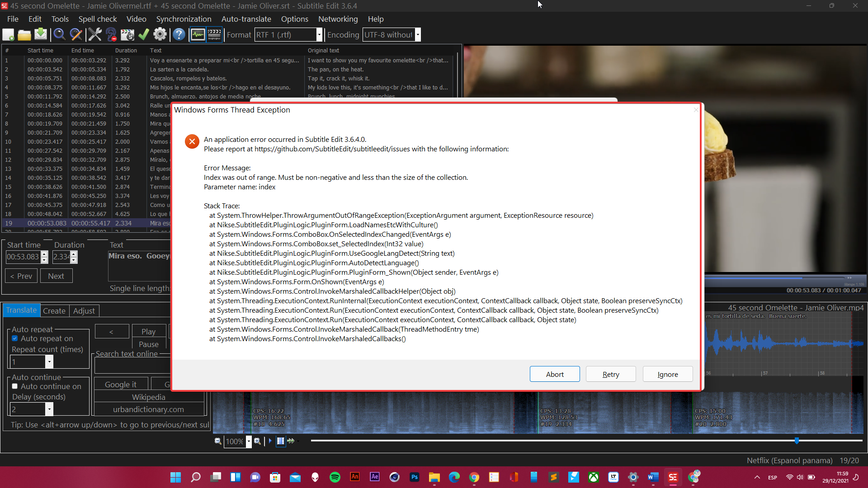Open the Replace tool icon
Viewport: 868px width, 488px height.
tap(75, 34)
